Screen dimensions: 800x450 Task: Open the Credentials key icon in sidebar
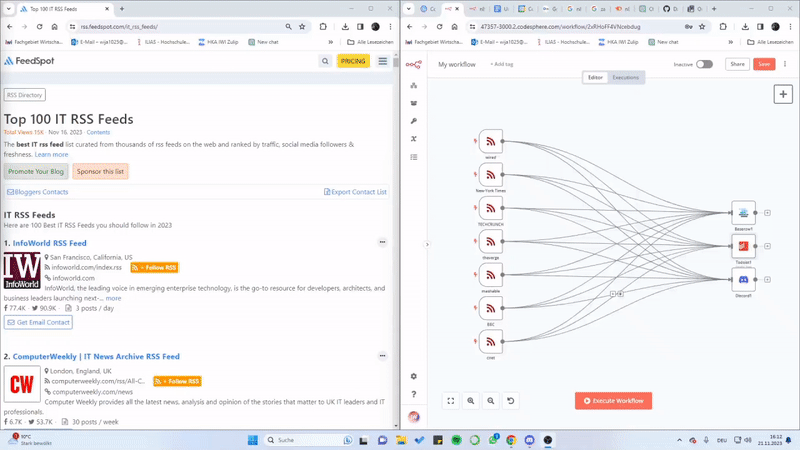click(x=414, y=121)
